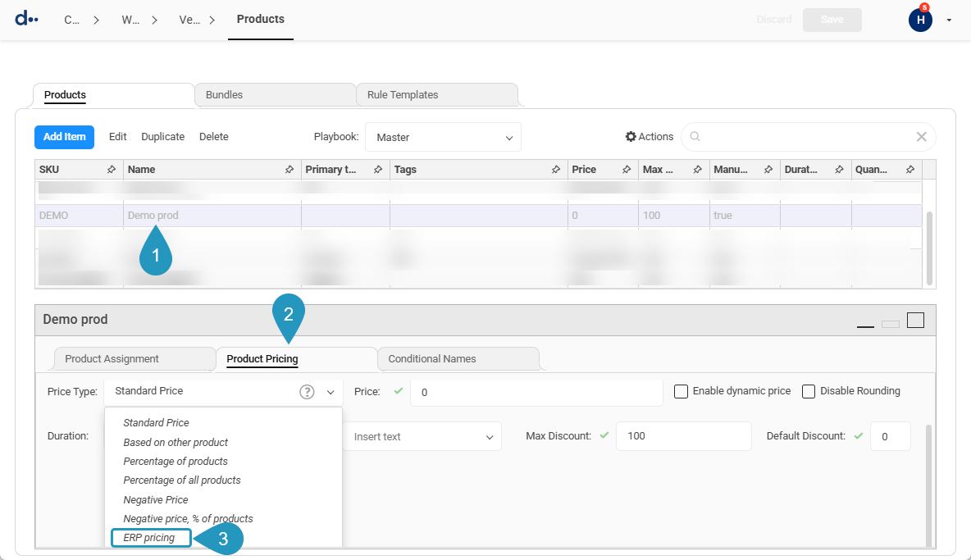971x560 pixels.
Task: Click the Delete button
Action: click(x=214, y=137)
